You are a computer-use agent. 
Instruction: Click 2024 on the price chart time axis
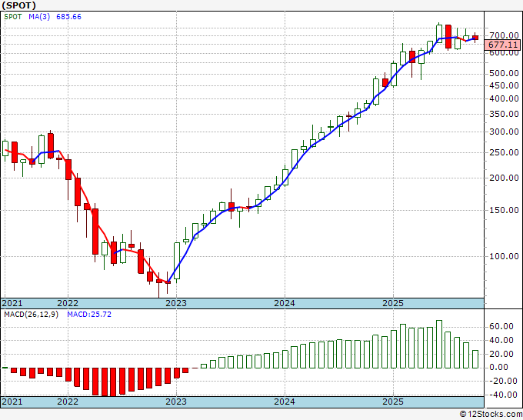click(285, 303)
